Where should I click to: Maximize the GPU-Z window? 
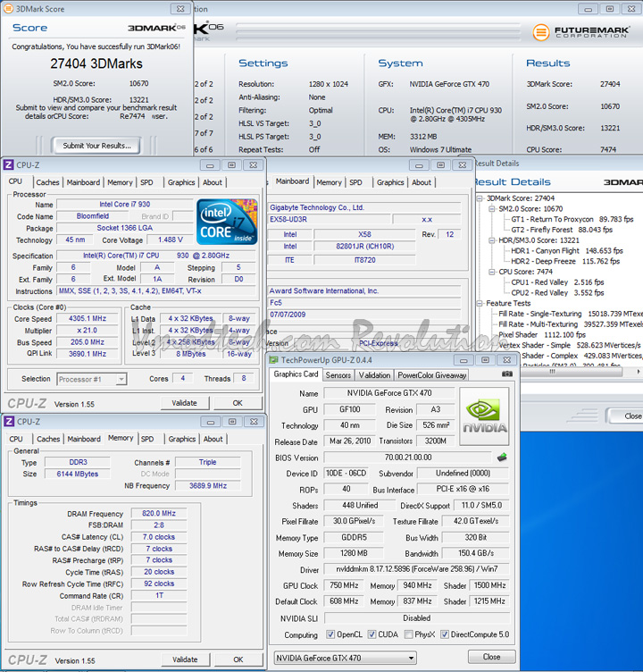point(485,360)
